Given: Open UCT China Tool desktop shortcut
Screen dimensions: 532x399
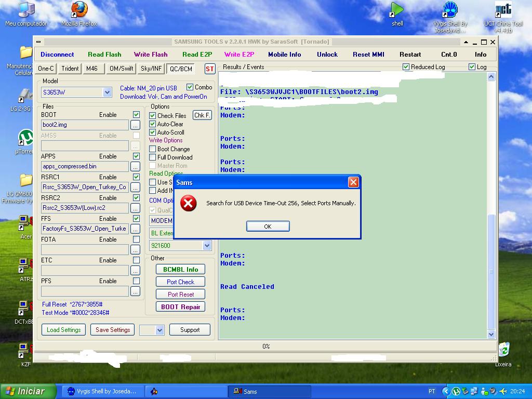Looking at the screenshot, I should tap(503, 17).
